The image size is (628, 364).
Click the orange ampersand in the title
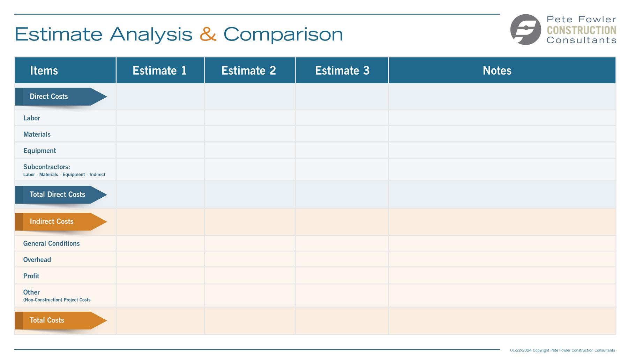click(x=208, y=34)
